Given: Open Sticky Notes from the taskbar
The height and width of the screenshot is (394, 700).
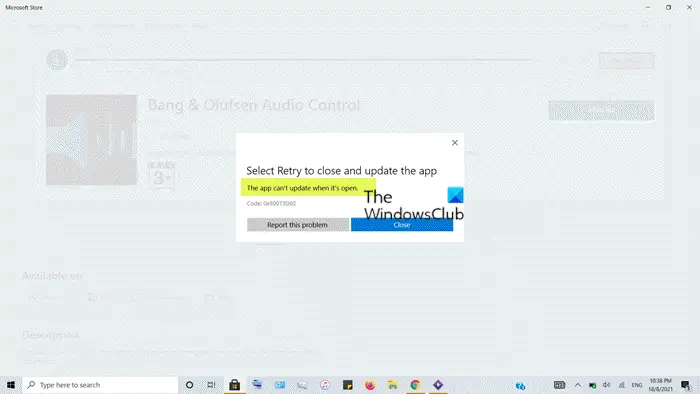Looking at the screenshot, I should (x=347, y=385).
